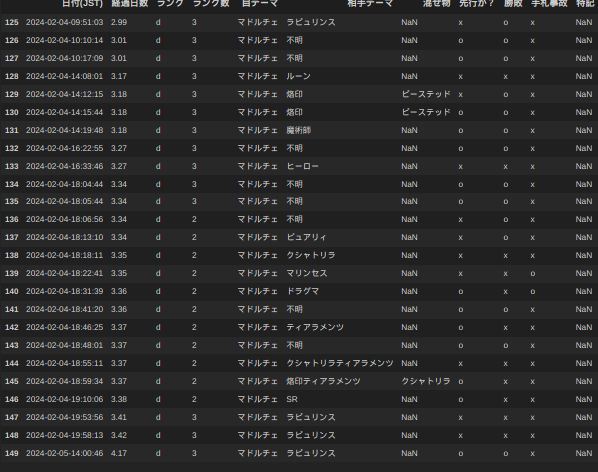598x472 pixels.
Task: Click the SR cell in row 146
Action: 292,399
